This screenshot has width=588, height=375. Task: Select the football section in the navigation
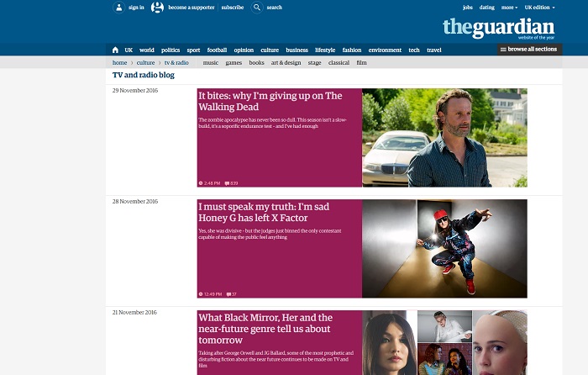217,50
